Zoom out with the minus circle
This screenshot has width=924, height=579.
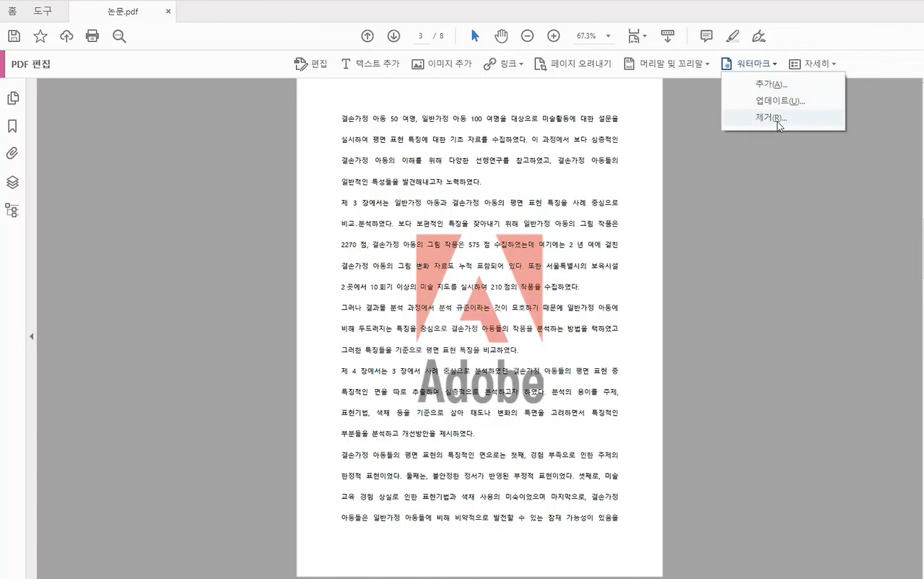[x=528, y=36]
